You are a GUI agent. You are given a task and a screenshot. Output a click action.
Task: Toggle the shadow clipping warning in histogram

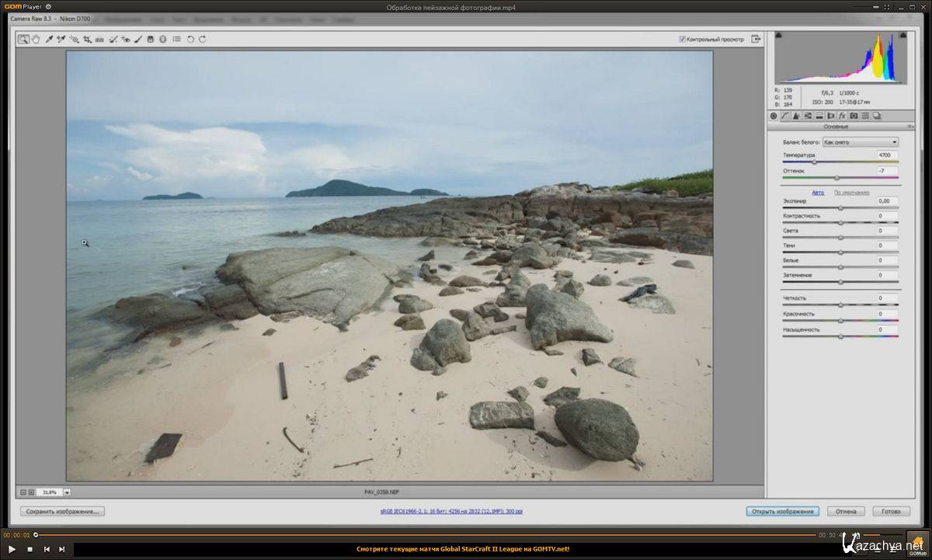779,35
